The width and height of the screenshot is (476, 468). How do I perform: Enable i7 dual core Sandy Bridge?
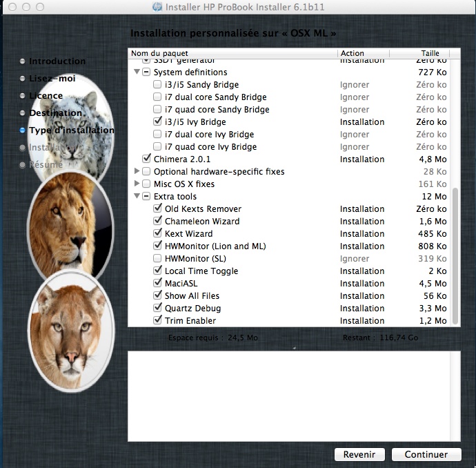click(157, 97)
